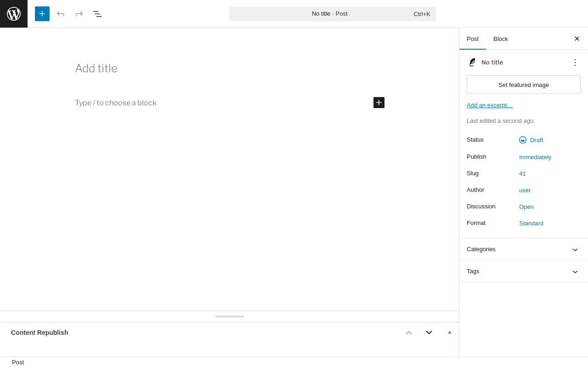Click Set featured image
Image resolution: width=588 pixels, height=368 pixels.
(x=524, y=85)
